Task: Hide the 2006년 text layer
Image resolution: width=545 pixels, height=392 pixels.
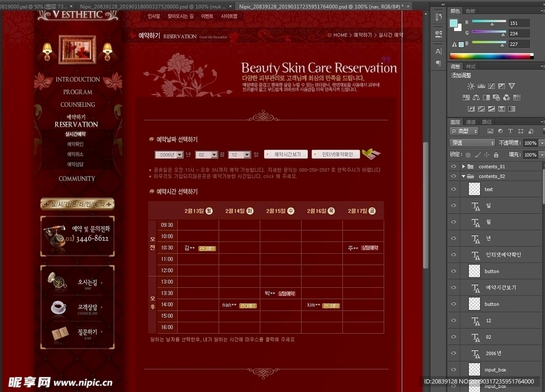Action: pos(453,353)
